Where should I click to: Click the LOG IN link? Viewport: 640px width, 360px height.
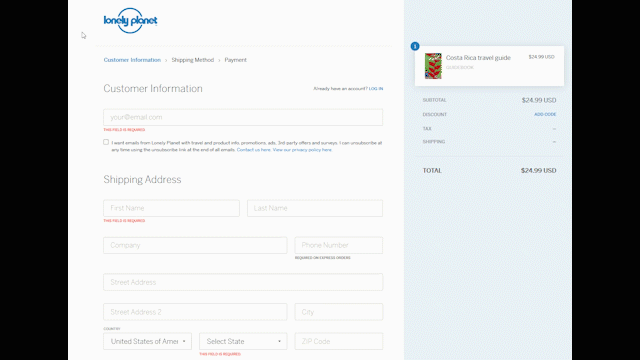coord(376,89)
